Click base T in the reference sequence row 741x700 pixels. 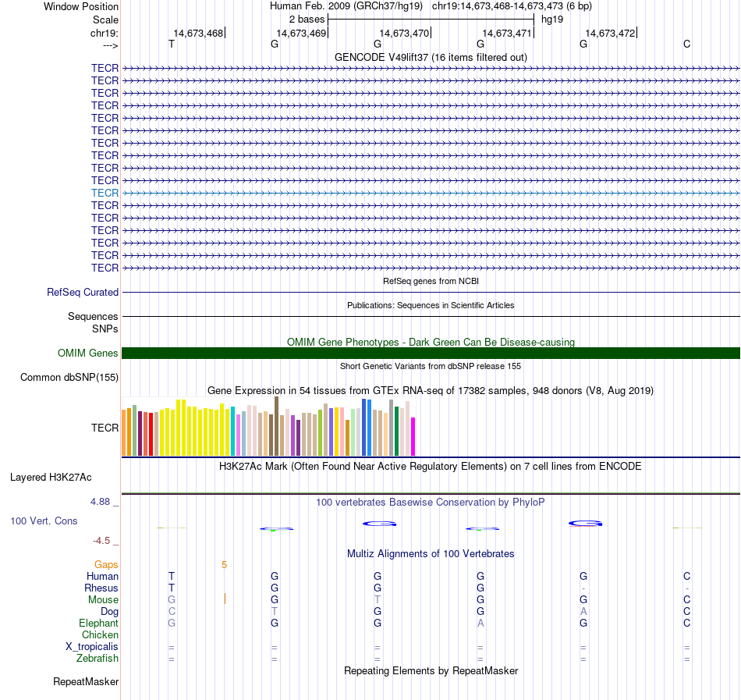point(172,44)
